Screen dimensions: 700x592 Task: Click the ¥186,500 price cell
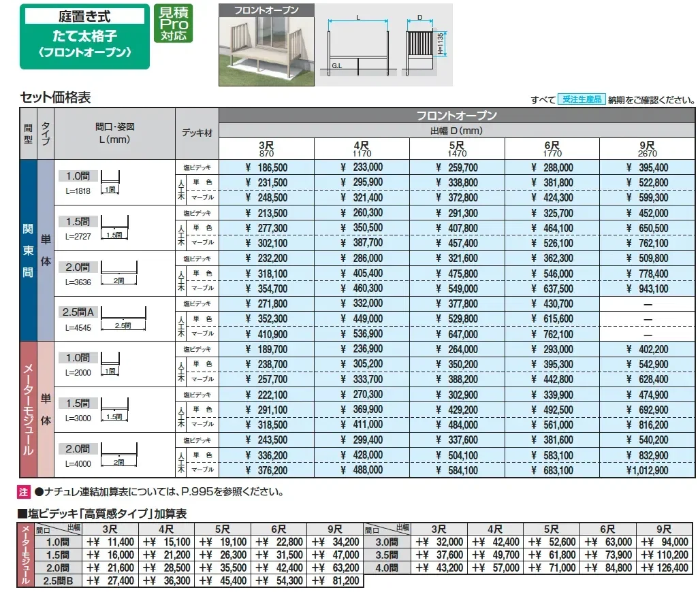point(264,166)
